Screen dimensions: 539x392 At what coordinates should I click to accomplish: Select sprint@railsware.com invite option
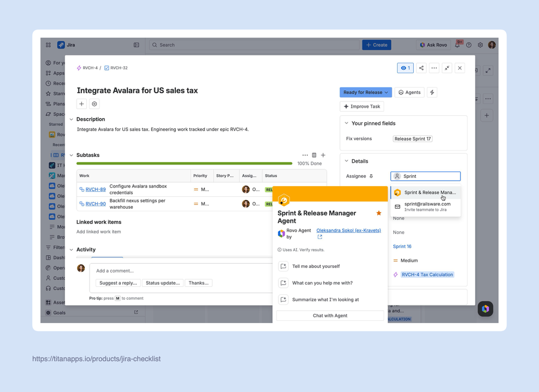(426, 207)
